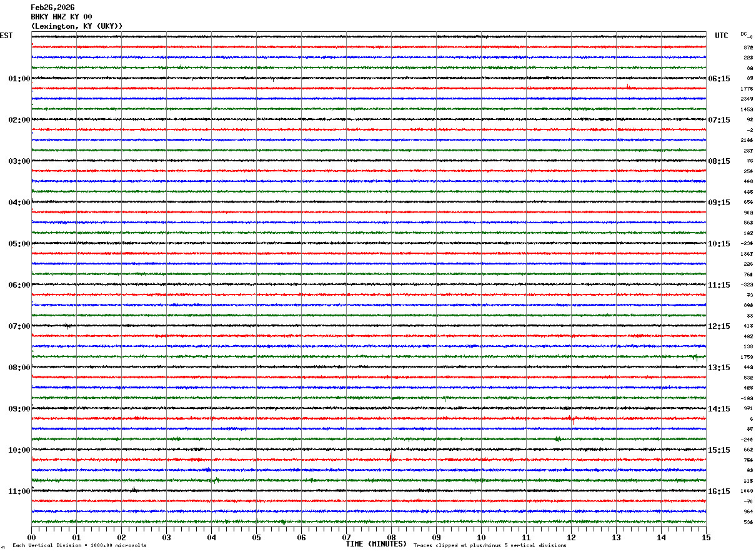
Task: Click minute 01 on the time axis
Action: pyautogui.click(x=76, y=537)
